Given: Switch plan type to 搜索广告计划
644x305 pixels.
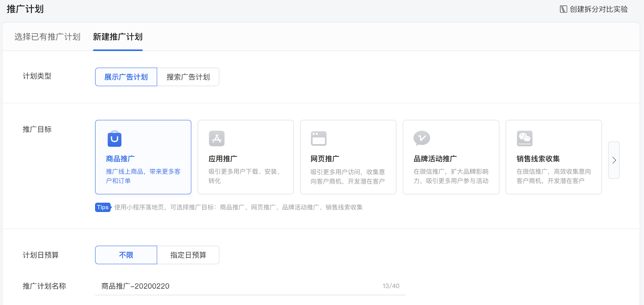Looking at the screenshot, I should pyautogui.click(x=188, y=77).
